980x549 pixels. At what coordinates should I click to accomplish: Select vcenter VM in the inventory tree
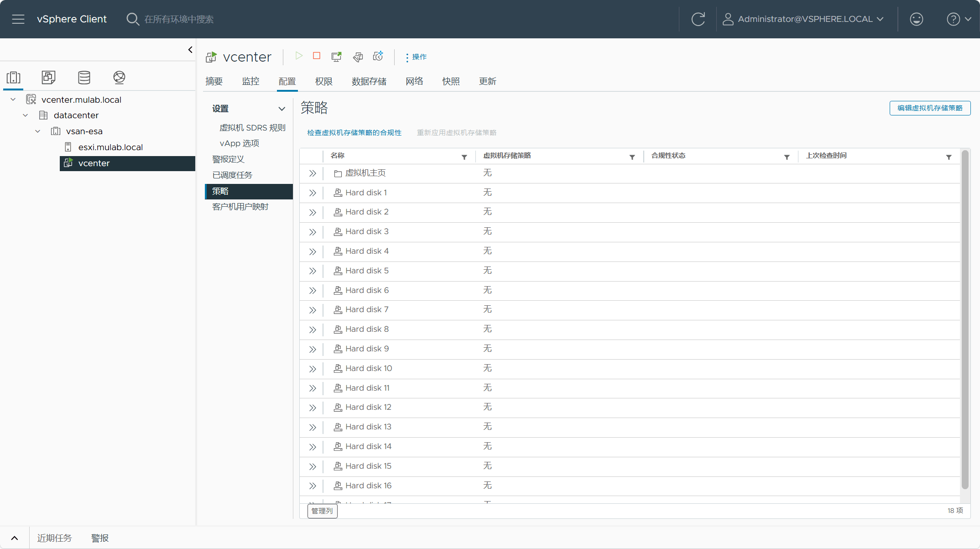127,163
